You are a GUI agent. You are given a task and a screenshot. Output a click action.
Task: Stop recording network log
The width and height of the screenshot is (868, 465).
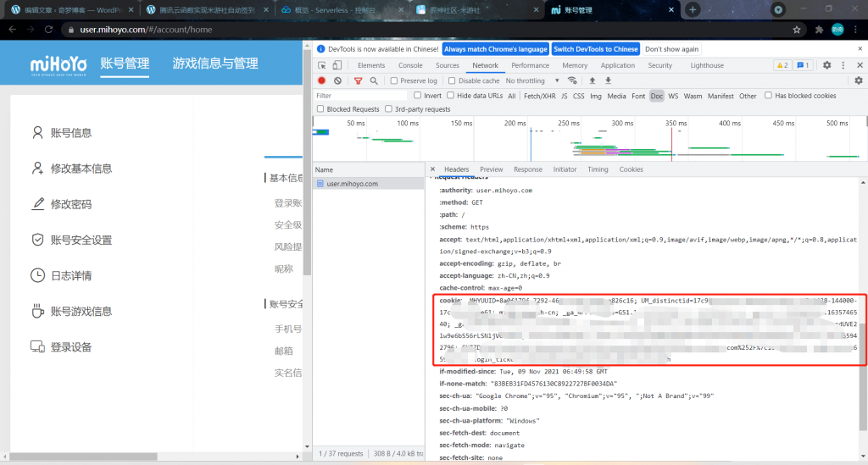pos(321,80)
